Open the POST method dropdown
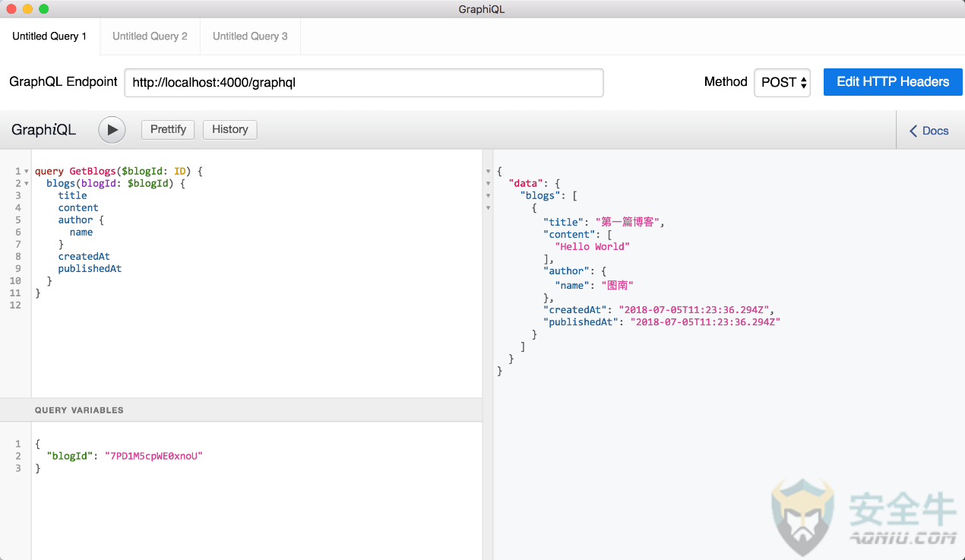The image size is (965, 560). [x=782, y=82]
